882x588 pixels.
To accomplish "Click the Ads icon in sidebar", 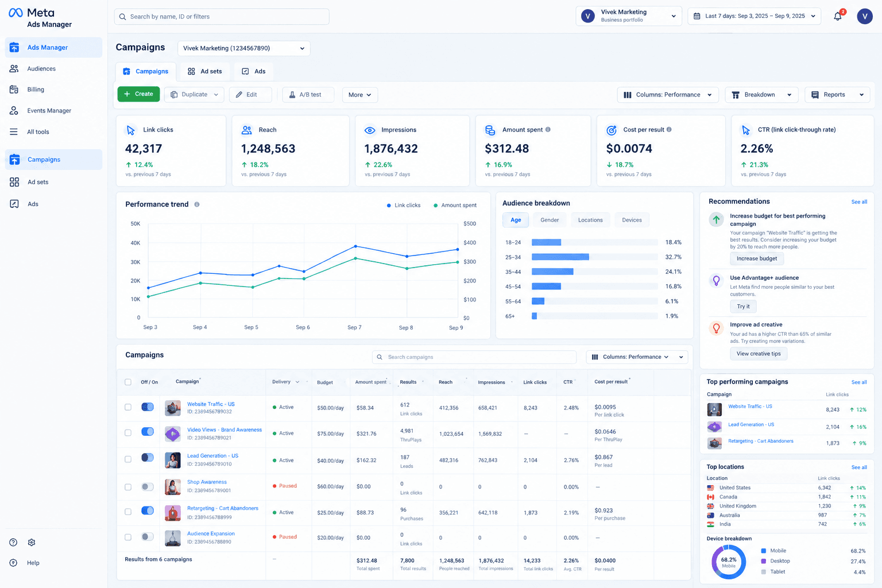I will click(14, 204).
